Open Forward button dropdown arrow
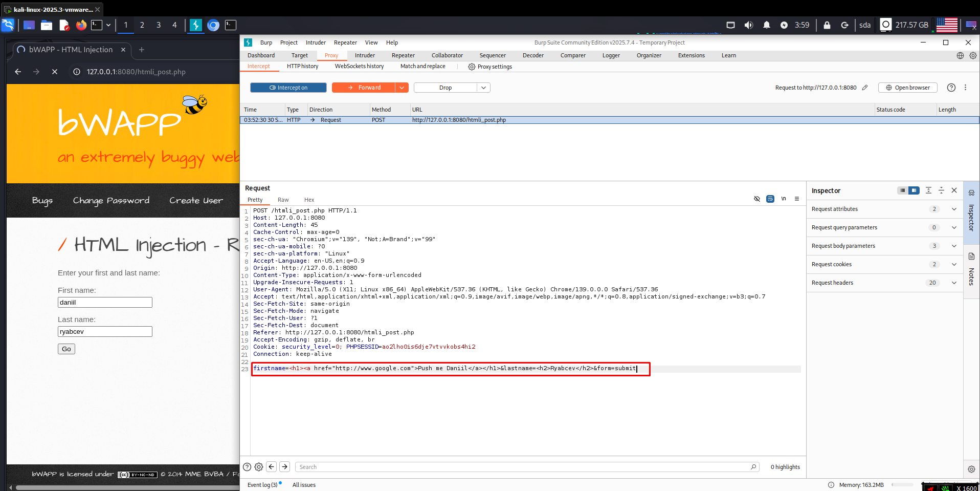Screen dimensions: 980x491 [402, 88]
